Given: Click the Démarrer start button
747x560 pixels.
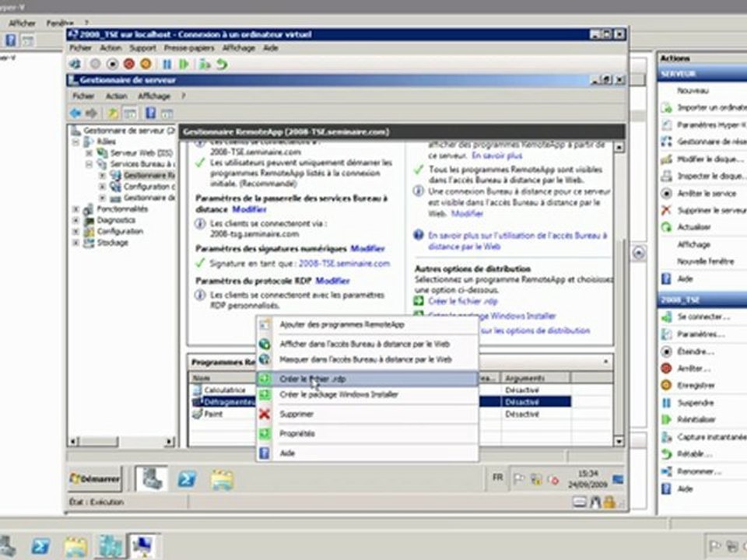Looking at the screenshot, I should point(95,478).
